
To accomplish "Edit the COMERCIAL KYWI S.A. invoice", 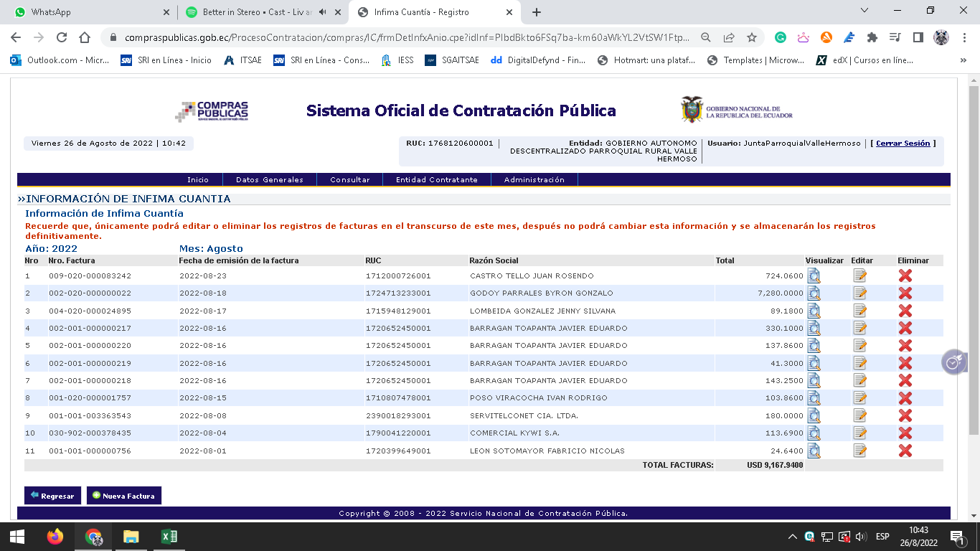I will click(859, 433).
